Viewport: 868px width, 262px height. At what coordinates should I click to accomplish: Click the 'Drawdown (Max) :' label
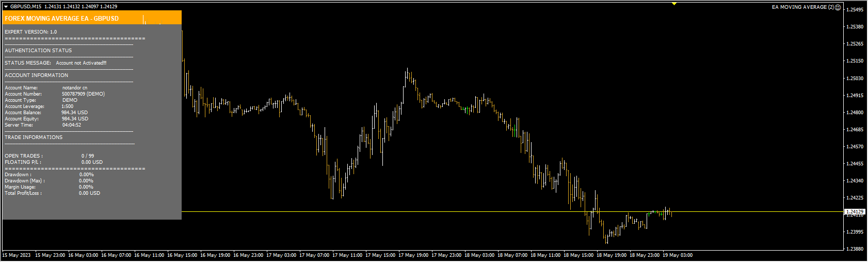25,181
